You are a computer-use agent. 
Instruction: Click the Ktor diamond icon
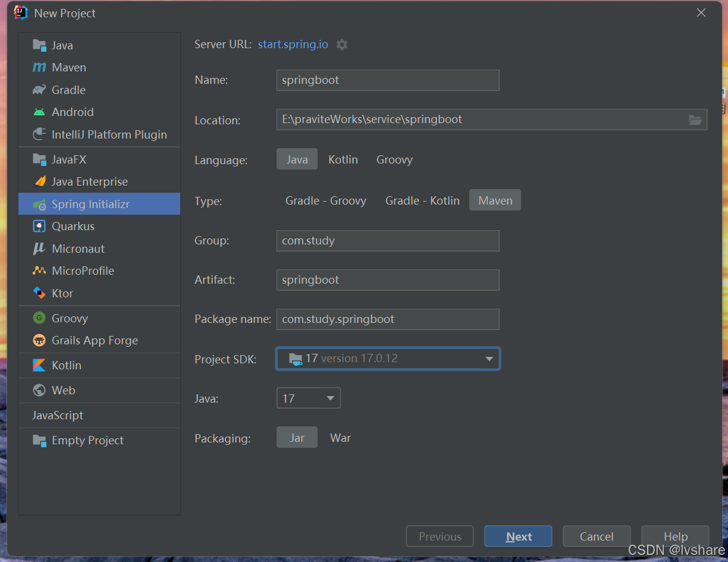(x=39, y=293)
